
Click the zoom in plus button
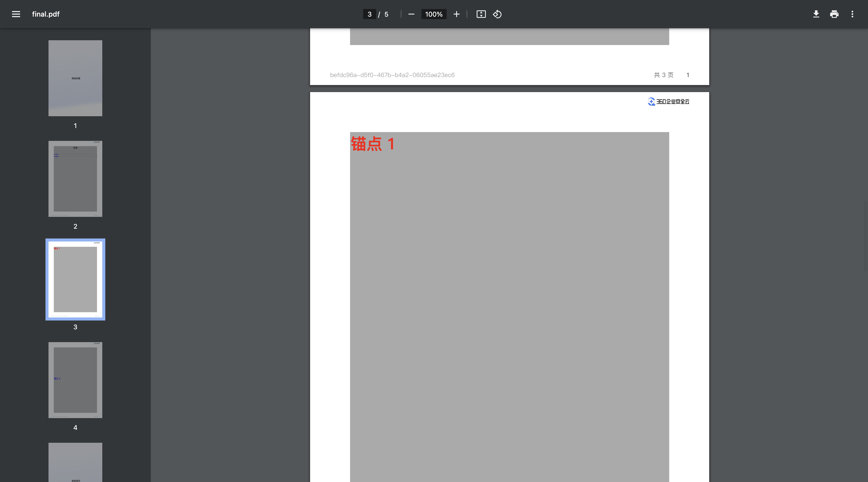456,14
